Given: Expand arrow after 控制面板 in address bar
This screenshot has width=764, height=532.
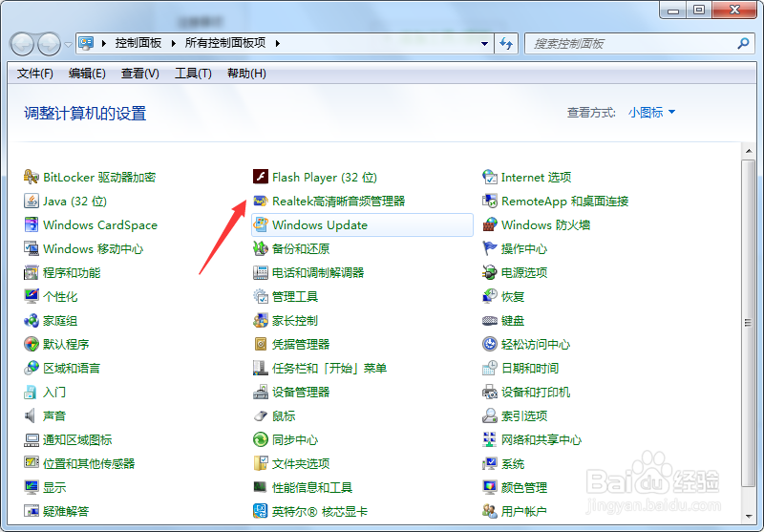Looking at the screenshot, I should coord(174,43).
